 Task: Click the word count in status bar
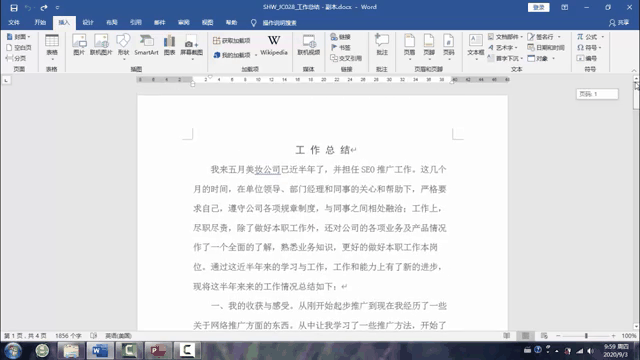click(68, 336)
